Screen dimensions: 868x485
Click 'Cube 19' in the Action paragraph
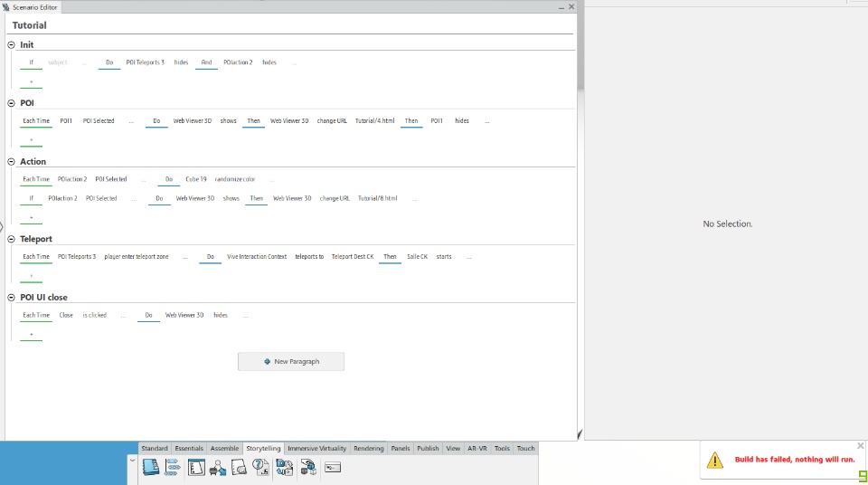coord(196,179)
